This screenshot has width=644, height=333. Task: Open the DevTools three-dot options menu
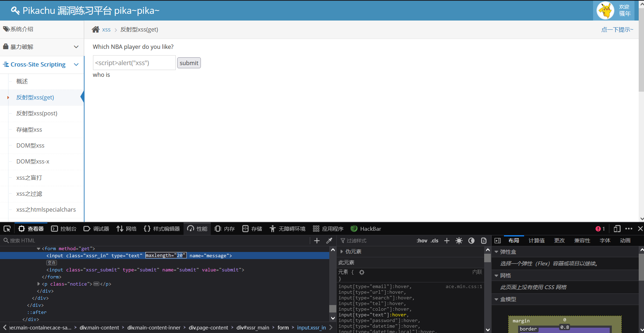629,229
